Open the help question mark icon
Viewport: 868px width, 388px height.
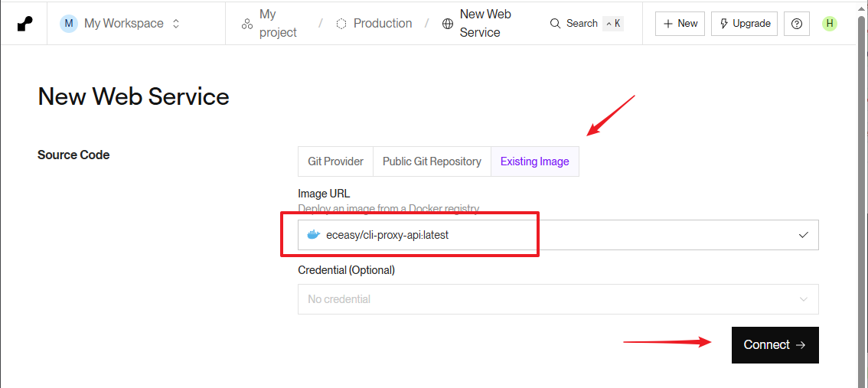[797, 24]
